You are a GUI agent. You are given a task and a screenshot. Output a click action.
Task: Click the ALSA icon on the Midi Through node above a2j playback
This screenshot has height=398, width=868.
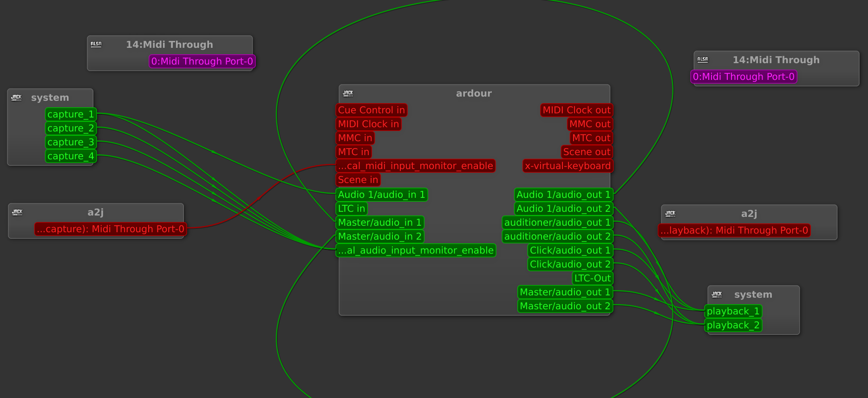tap(703, 59)
